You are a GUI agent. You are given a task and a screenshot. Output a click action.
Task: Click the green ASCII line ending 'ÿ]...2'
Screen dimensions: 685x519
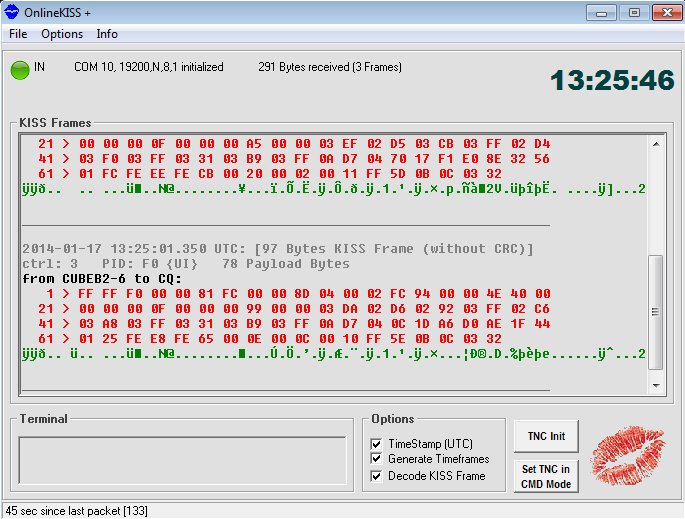tap(334, 189)
